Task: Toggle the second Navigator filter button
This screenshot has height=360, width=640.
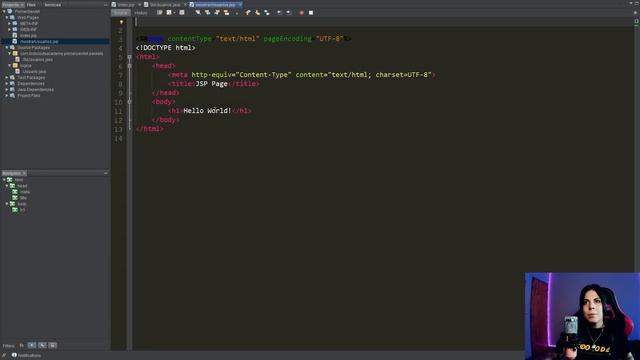Action: [x=42, y=345]
